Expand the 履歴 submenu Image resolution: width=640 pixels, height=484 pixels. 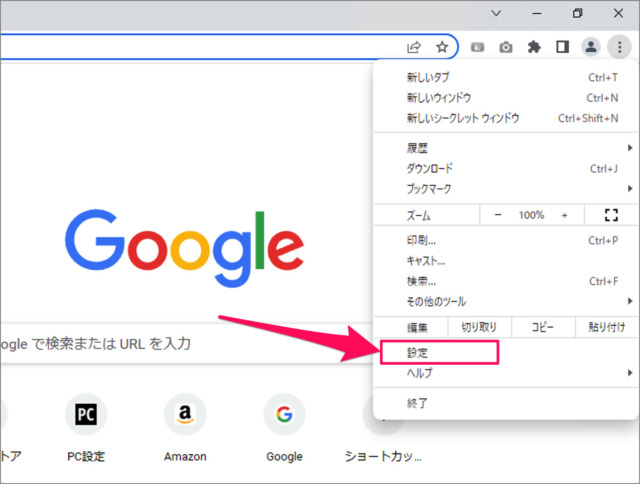click(x=506, y=148)
